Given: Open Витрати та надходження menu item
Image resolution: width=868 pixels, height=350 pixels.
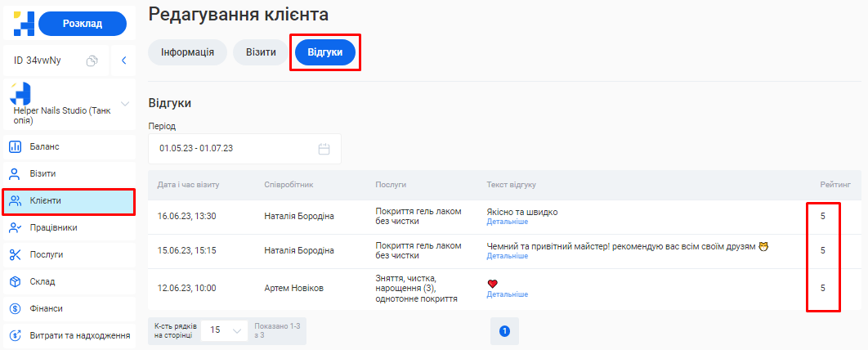Looking at the screenshot, I should pyautogui.click(x=69, y=335).
